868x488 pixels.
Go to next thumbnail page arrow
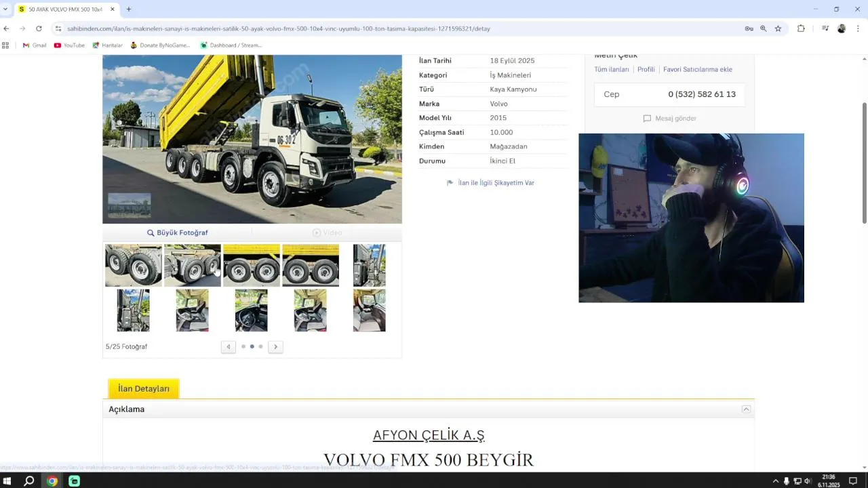[275, 346]
